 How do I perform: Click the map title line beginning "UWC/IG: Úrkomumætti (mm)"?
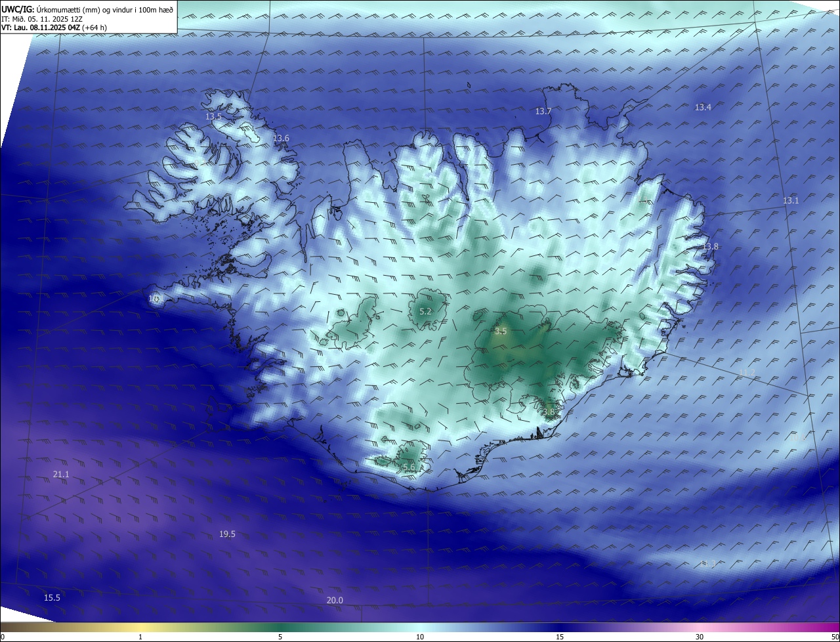[87, 9]
